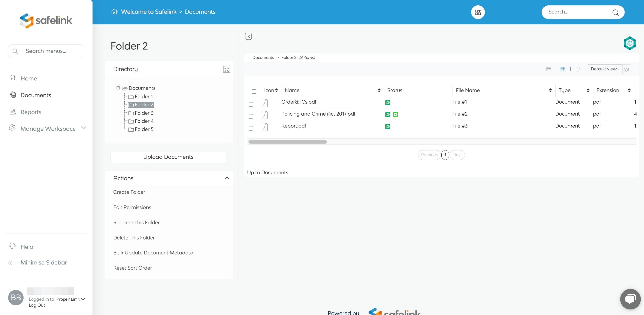Toggle the select-all header checkbox

click(x=254, y=91)
